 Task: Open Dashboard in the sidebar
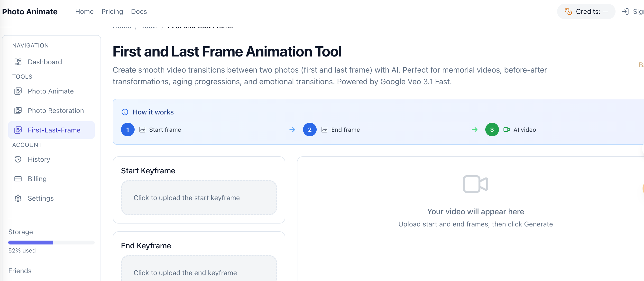[x=52, y=62]
